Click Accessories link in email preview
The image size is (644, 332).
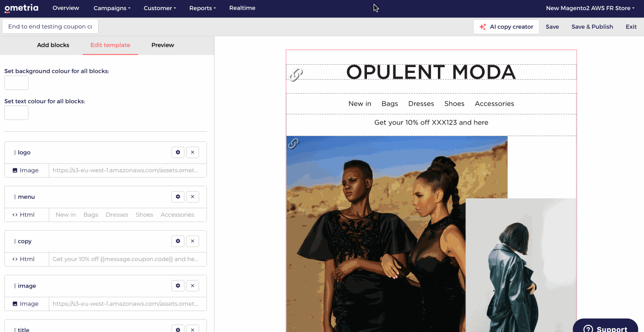[494, 104]
